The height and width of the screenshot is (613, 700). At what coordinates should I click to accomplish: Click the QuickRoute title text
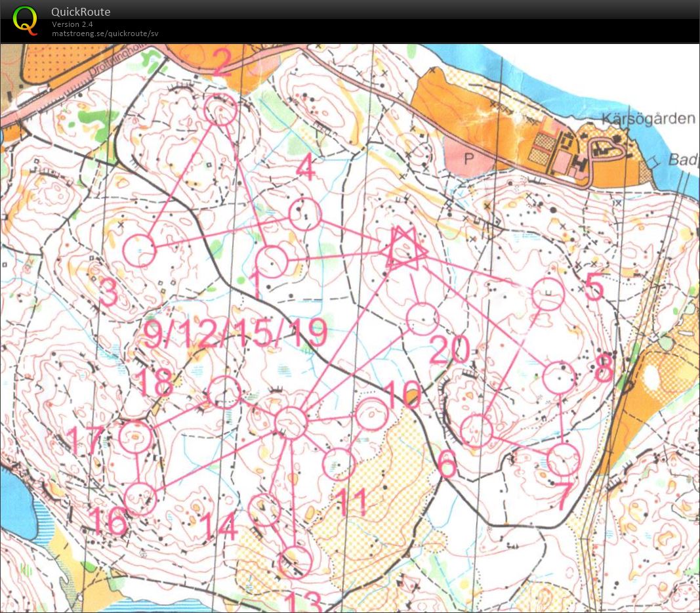click(x=81, y=12)
